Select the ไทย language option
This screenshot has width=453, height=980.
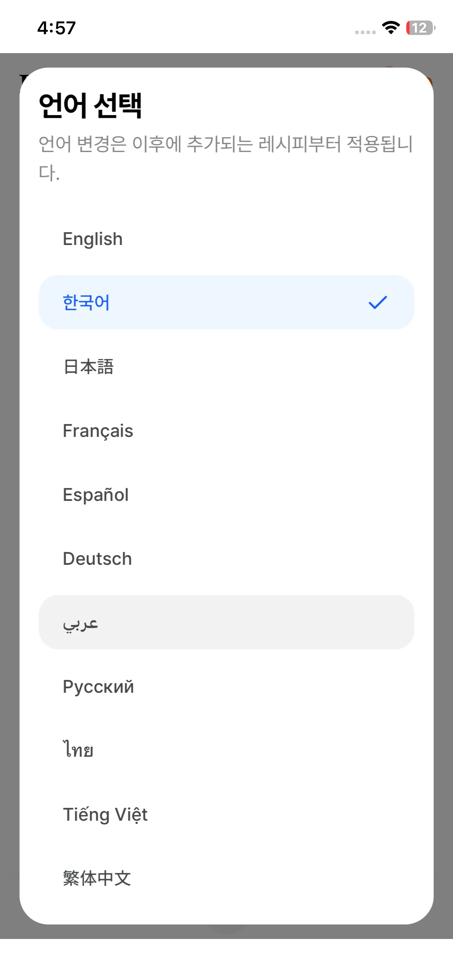78,750
